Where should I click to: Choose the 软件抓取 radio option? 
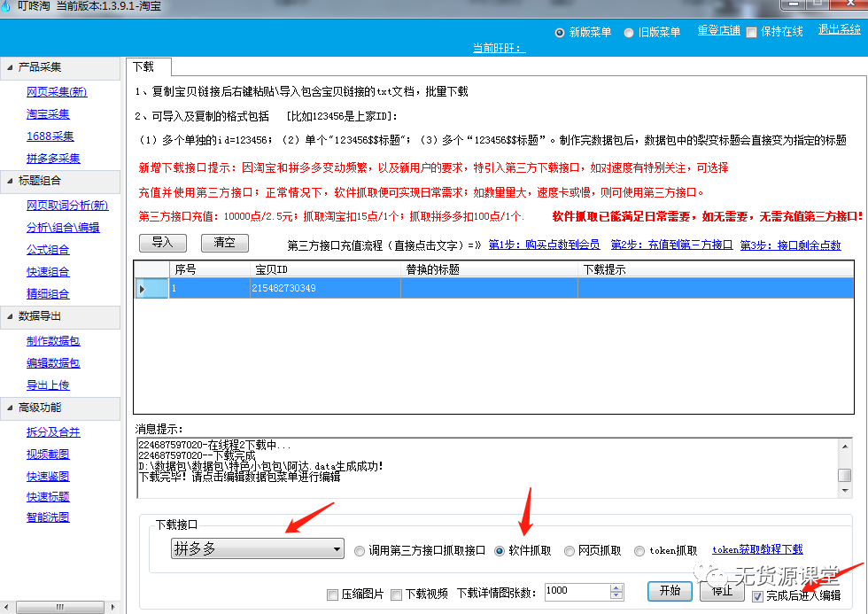click(x=500, y=551)
